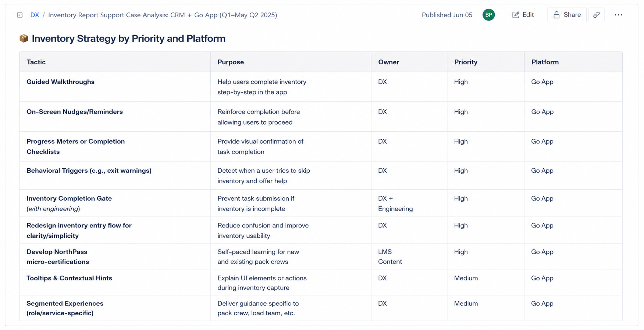
Task: Select the Platform column header
Action: click(x=573, y=62)
